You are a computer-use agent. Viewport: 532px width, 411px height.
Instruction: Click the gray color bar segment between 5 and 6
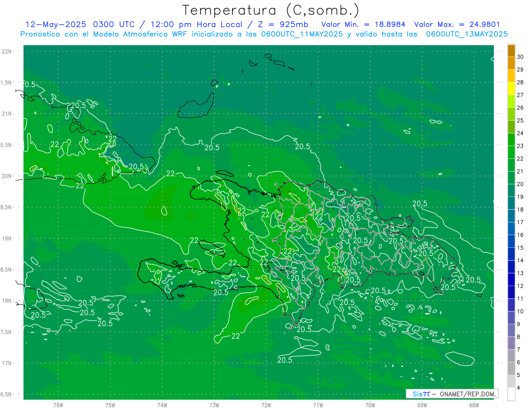point(511,369)
